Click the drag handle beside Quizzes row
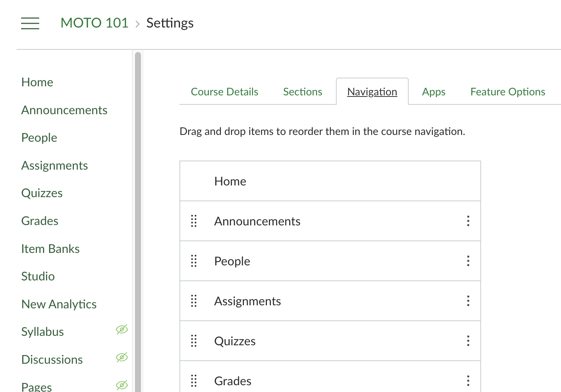 coord(194,341)
